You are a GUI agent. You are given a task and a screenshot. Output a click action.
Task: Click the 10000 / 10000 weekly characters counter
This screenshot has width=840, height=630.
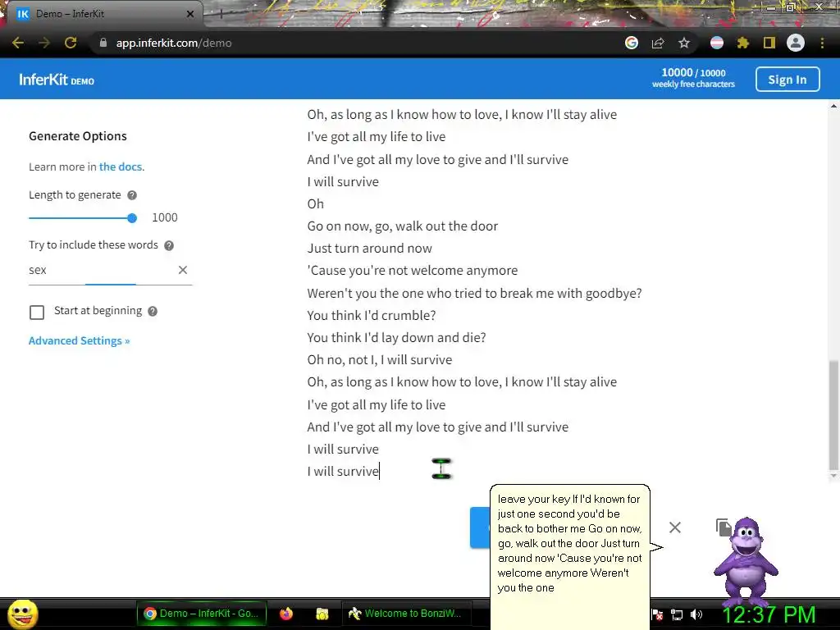coord(693,78)
